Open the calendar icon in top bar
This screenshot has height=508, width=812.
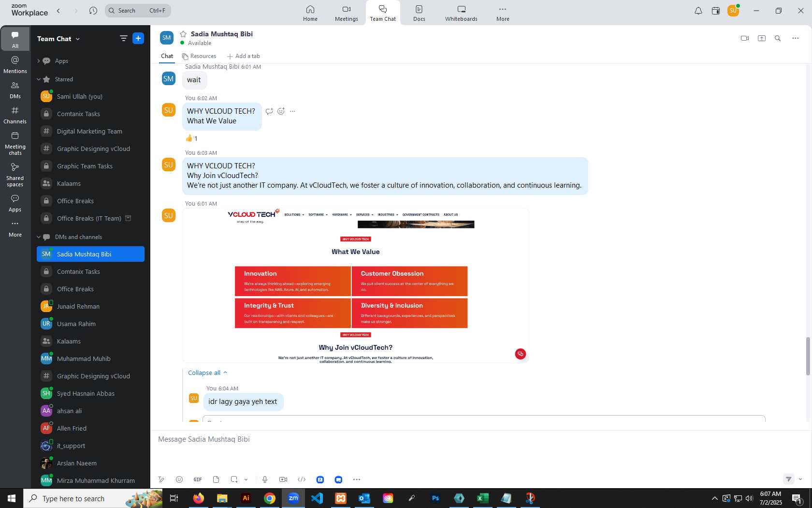coord(716,11)
